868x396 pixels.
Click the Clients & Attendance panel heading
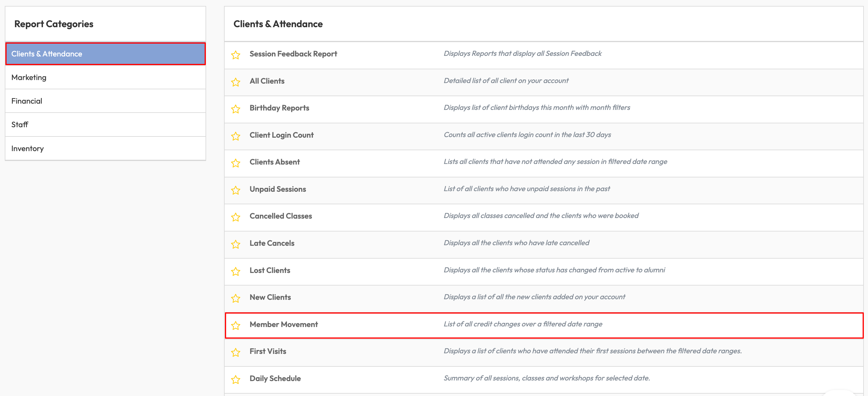278,24
